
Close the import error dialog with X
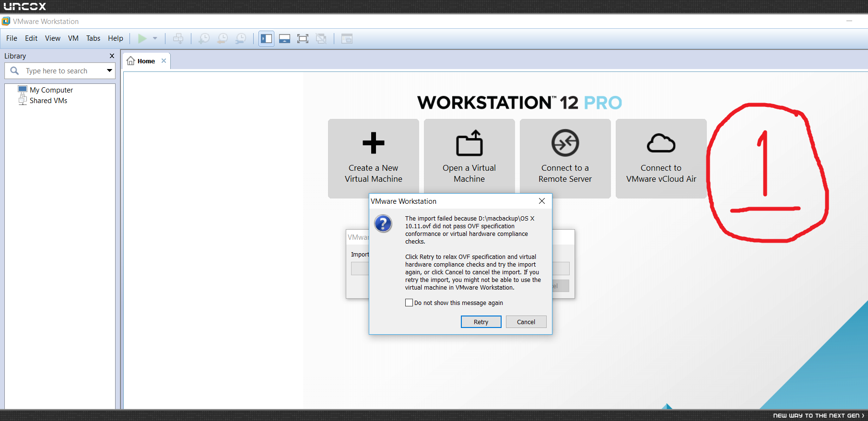[542, 201]
